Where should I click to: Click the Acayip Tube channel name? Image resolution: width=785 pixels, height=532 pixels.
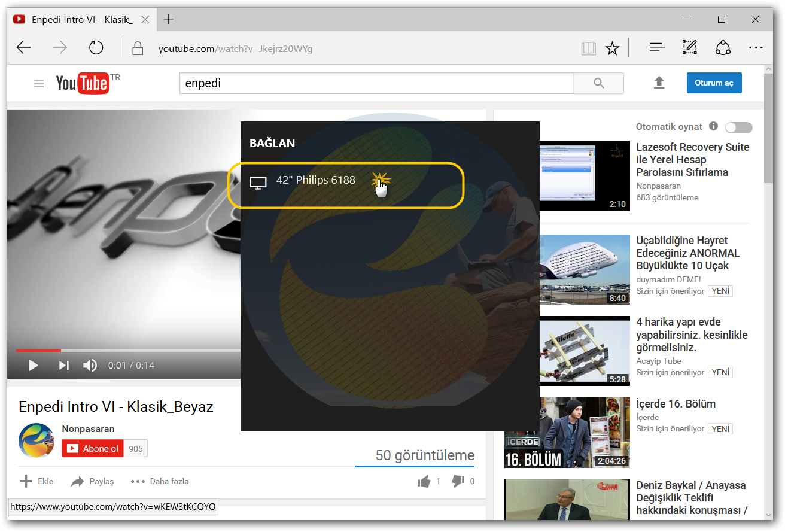pyautogui.click(x=659, y=361)
